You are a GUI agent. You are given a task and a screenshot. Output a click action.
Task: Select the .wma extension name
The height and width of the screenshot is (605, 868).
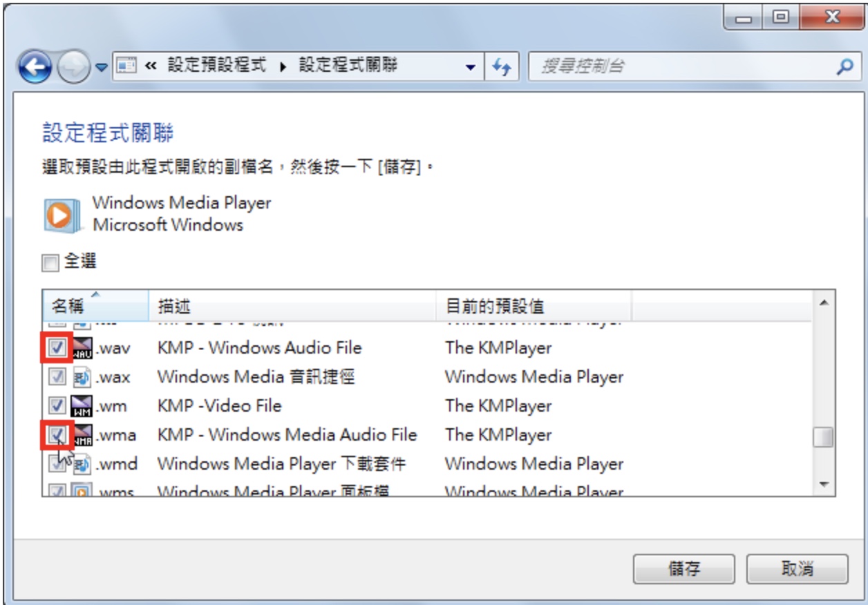coord(116,435)
